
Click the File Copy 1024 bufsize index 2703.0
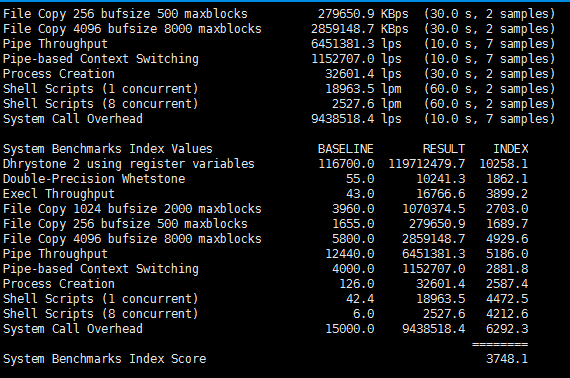tap(507, 209)
